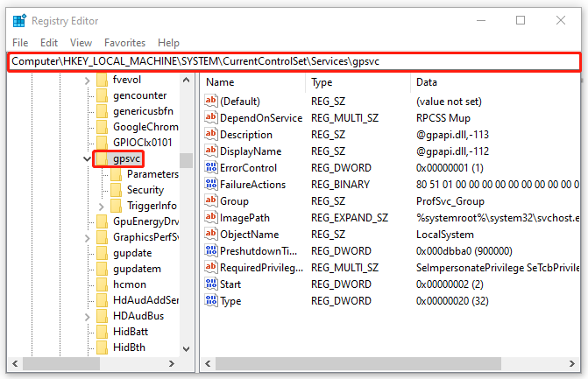Screen dimensions: 588x379
Task: Click the 'ProfSvc_Group' data cell
Action: point(450,201)
